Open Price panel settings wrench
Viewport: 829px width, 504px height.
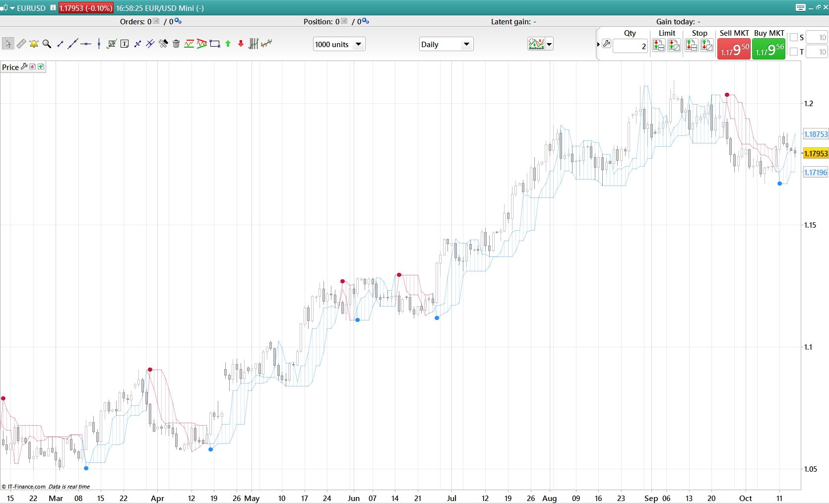coord(24,66)
